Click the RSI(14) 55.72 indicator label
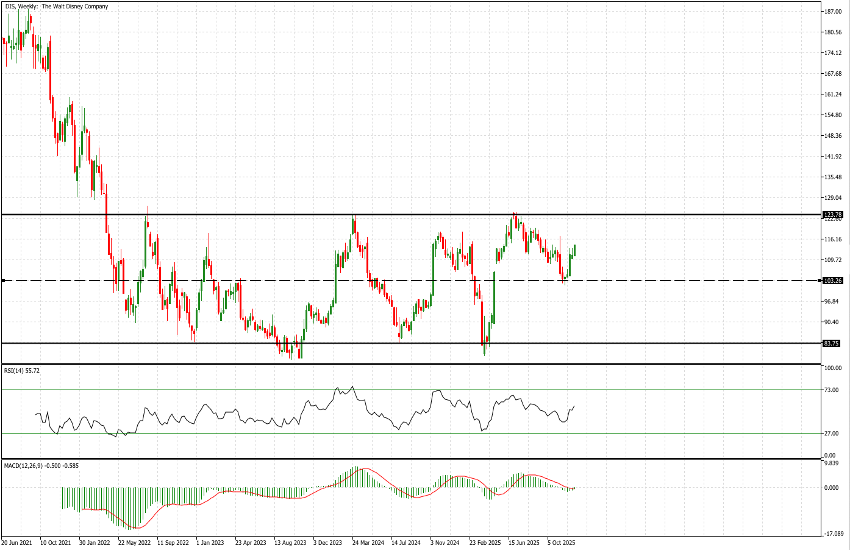The height and width of the screenshot is (550, 850). point(23,370)
